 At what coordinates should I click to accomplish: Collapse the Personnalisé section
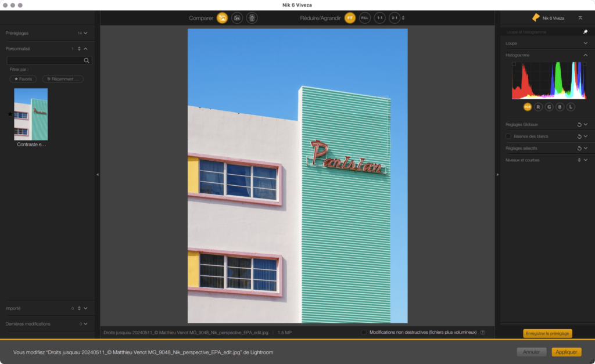[x=86, y=49]
